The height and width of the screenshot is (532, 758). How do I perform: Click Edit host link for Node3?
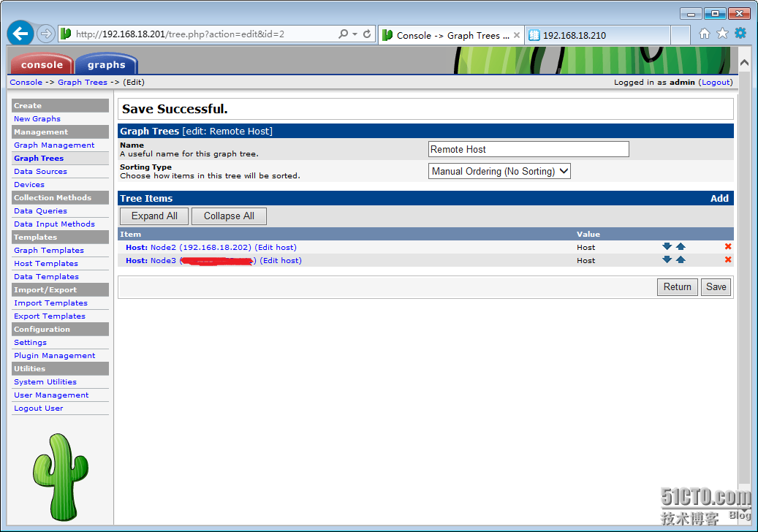(x=281, y=260)
